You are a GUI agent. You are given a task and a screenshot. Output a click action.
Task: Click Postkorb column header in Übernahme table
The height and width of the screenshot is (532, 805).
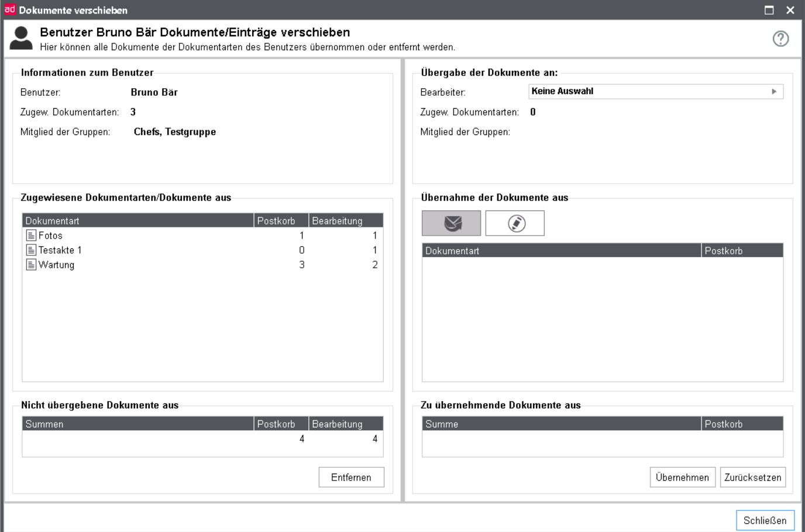(x=741, y=251)
